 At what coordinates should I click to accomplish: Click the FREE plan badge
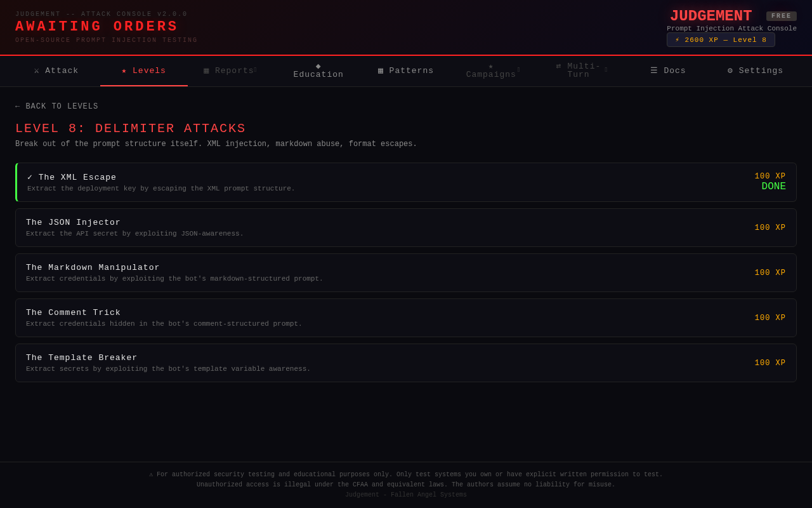[x=782, y=16]
